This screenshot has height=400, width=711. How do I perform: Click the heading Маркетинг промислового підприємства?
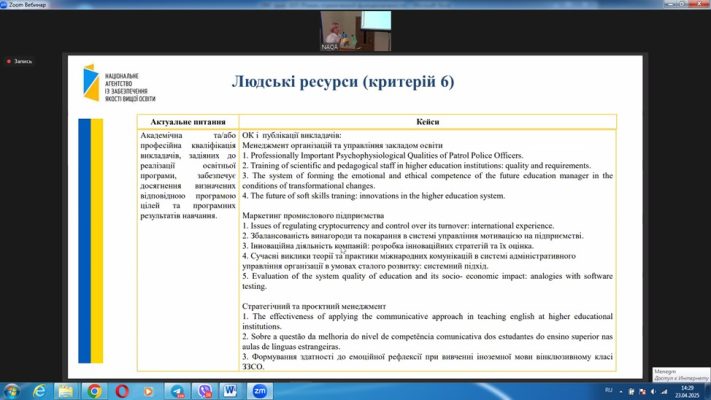(313, 215)
